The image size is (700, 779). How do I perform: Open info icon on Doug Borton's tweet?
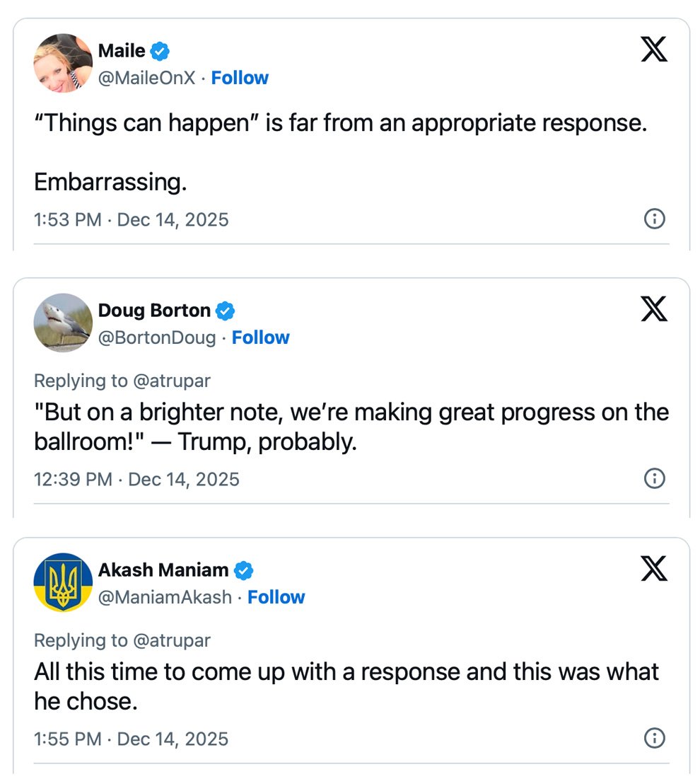655,479
